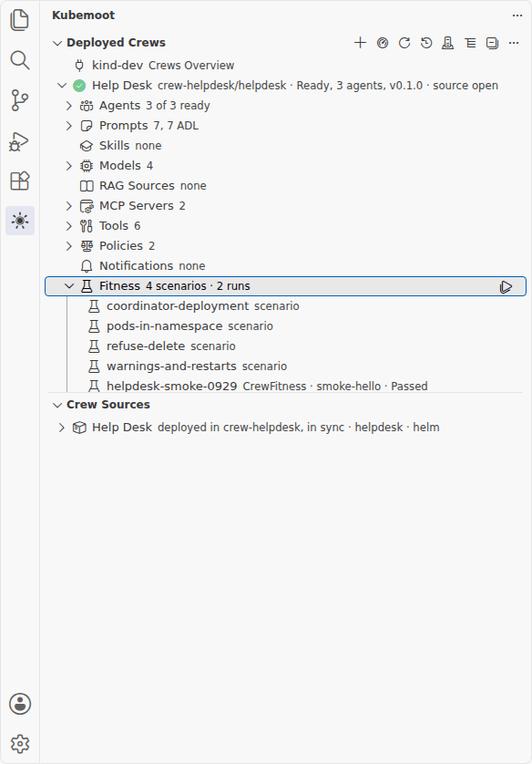Screen dimensions: 532x764
Task: Click the green Ready status icon for Help Desk
Action: click(79, 86)
